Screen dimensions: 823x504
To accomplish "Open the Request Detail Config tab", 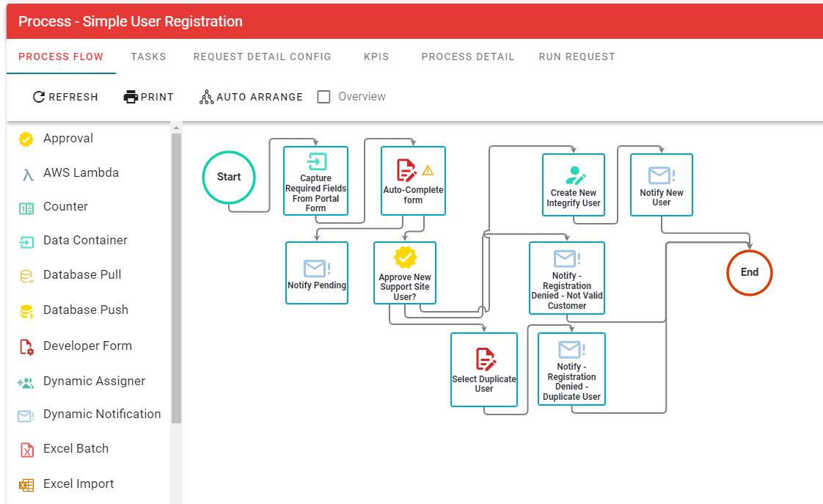I will click(262, 56).
